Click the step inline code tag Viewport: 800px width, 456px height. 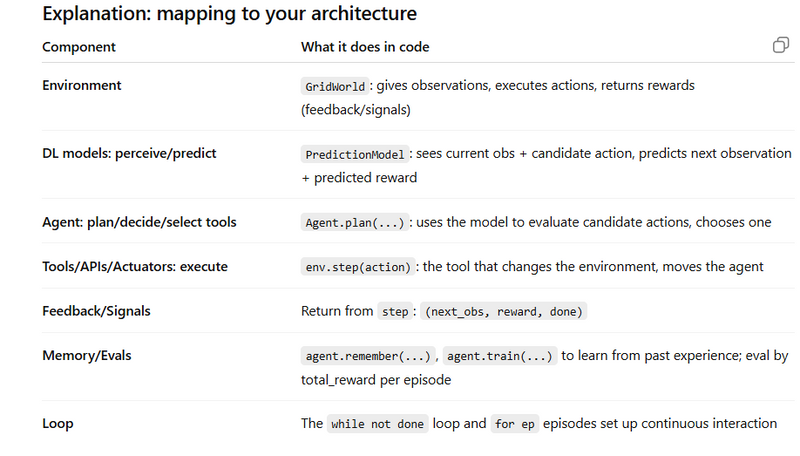(395, 311)
